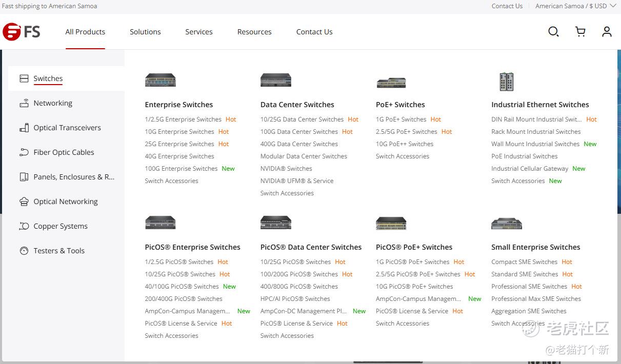
Task: Open the Solutions menu
Action: click(x=145, y=32)
